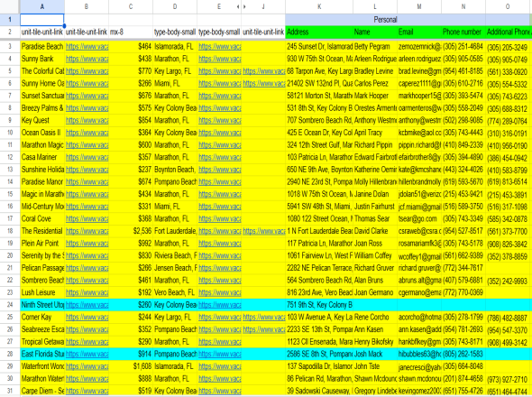This screenshot has width=532, height=397.
Task: Select the green Email header cell
Action: point(419,32)
